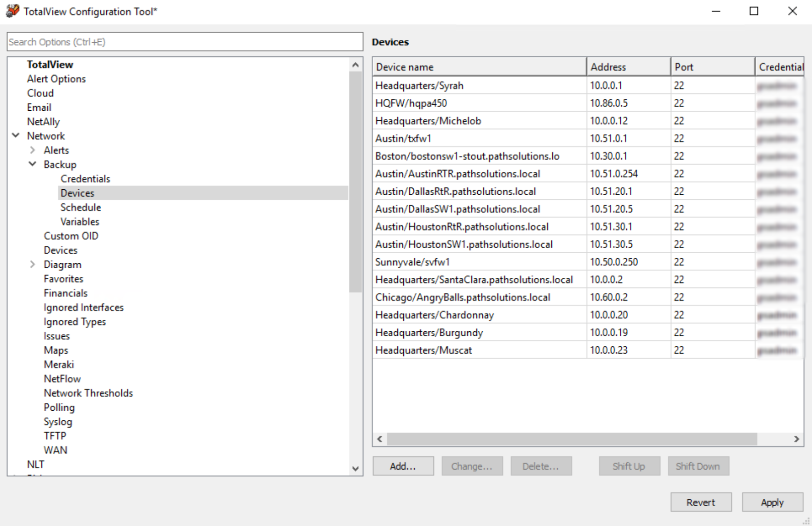Click table horizontal scroll left arrow
The width and height of the screenshot is (812, 526).
click(x=380, y=439)
